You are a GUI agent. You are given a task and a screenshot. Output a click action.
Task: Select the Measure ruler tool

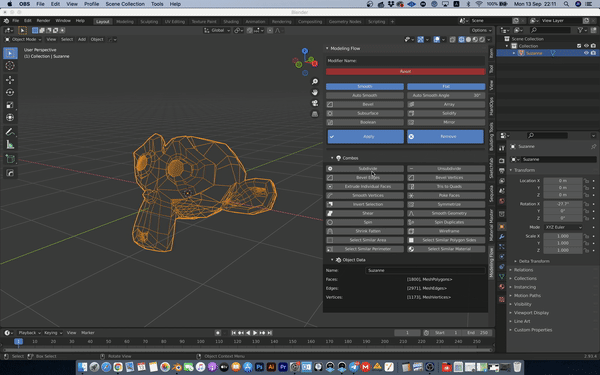coord(10,145)
